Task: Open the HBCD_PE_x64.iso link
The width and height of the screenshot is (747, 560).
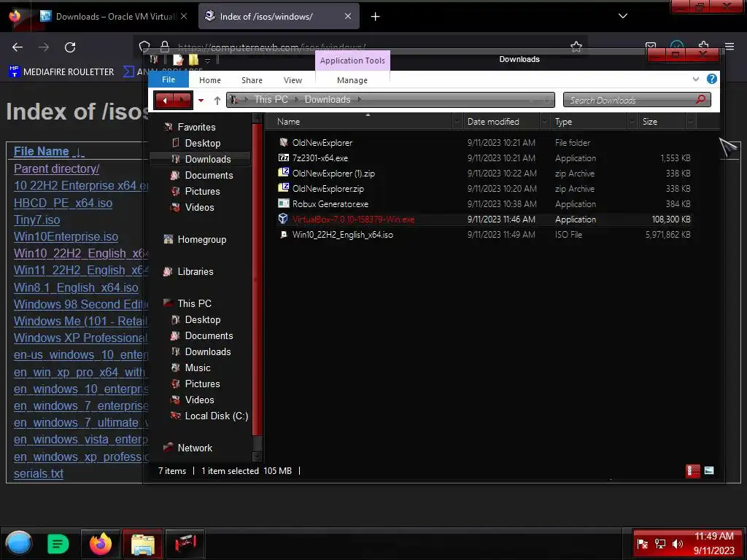Action: tap(63, 203)
